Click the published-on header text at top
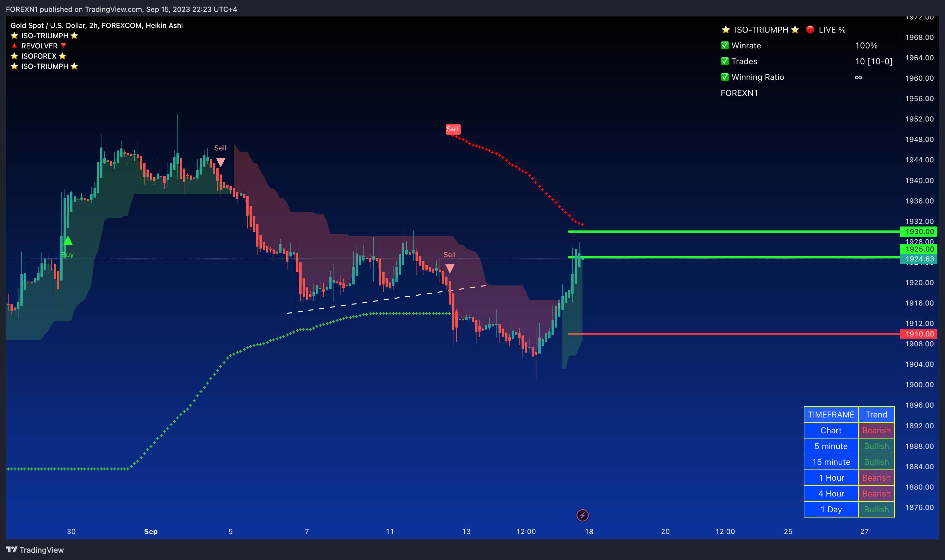 (x=121, y=9)
